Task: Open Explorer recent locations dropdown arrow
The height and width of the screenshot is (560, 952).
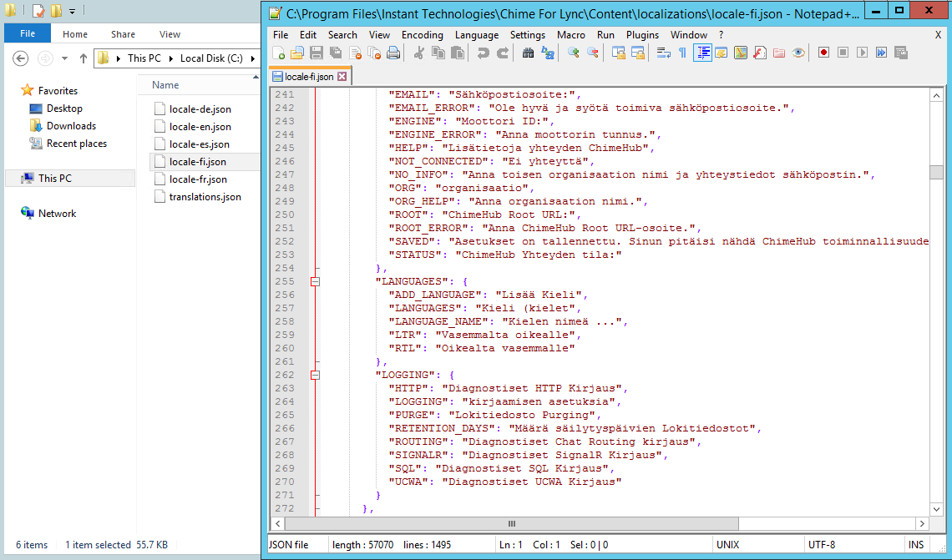Action: (64, 58)
